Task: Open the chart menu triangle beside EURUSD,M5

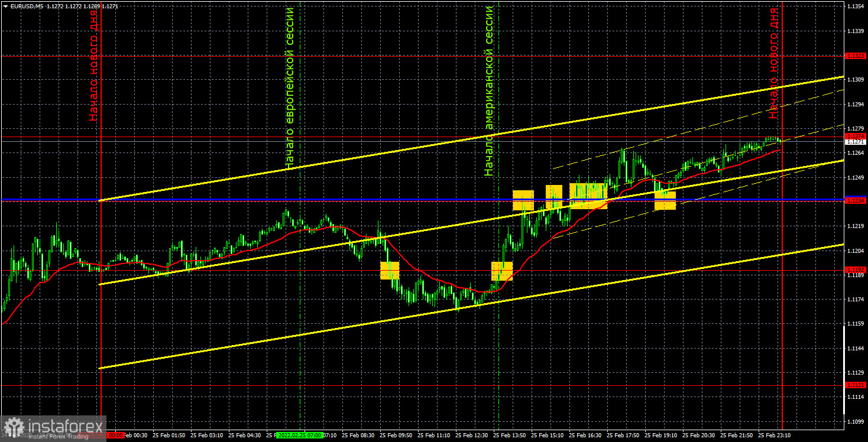Action: pos(5,5)
